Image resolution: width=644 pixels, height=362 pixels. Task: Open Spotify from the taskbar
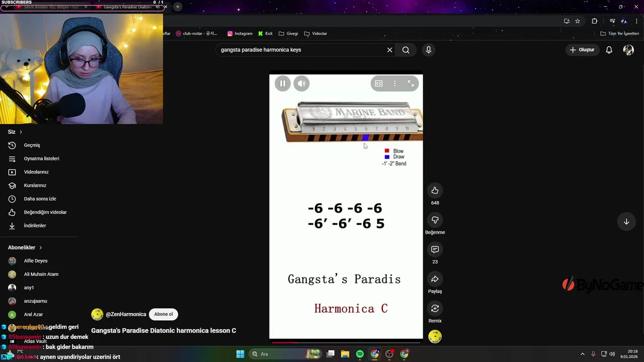tap(360, 354)
